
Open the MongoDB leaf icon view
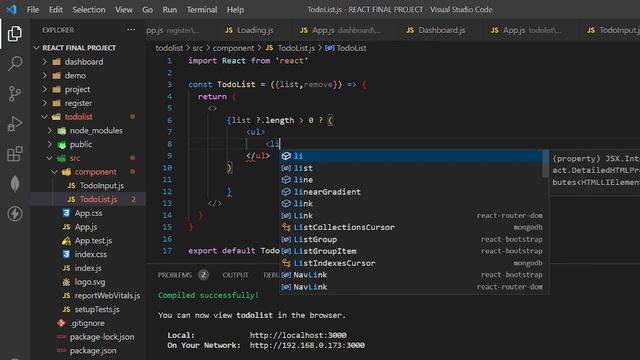click(x=15, y=184)
